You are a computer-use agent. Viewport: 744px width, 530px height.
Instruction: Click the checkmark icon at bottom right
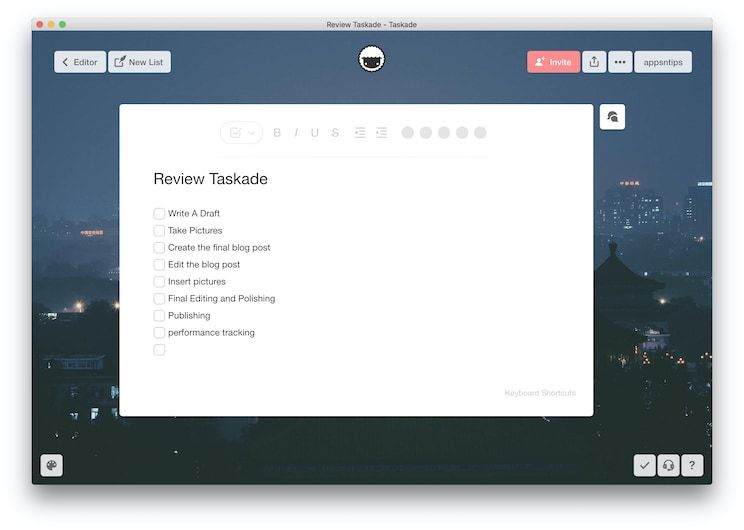point(644,465)
